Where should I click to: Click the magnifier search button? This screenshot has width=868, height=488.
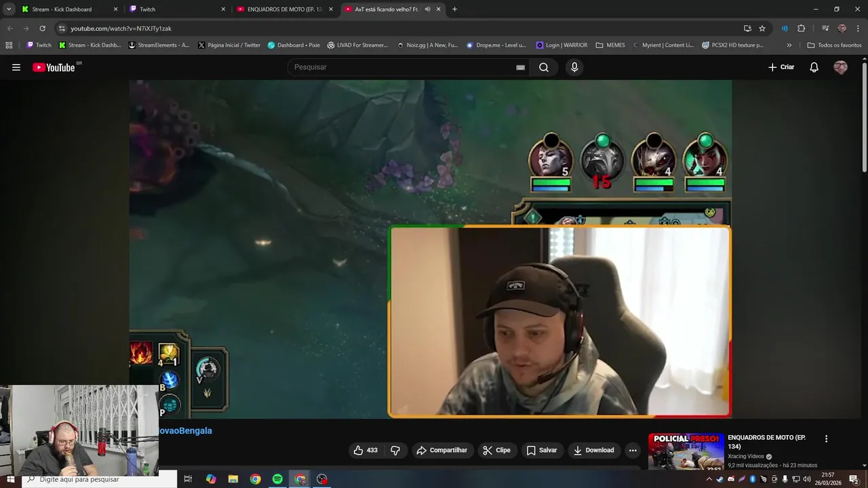pyautogui.click(x=544, y=67)
